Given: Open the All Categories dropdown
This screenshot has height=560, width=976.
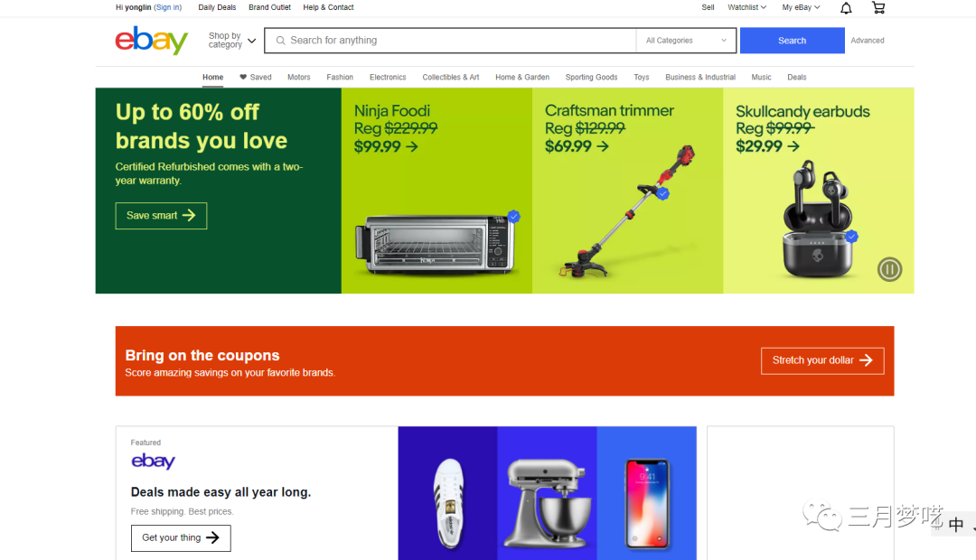Looking at the screenshot, I should point(686,41).
